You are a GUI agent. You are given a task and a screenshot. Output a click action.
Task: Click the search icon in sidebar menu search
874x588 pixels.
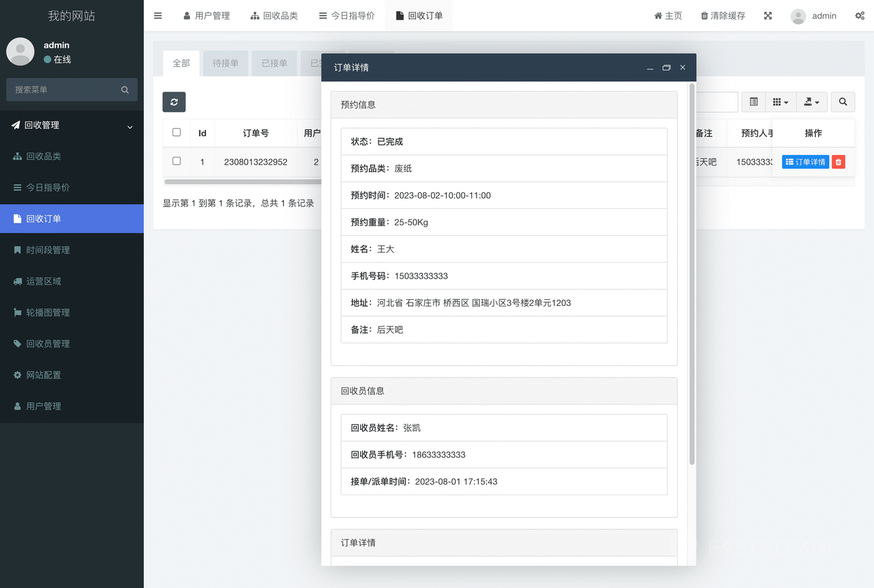125,90
